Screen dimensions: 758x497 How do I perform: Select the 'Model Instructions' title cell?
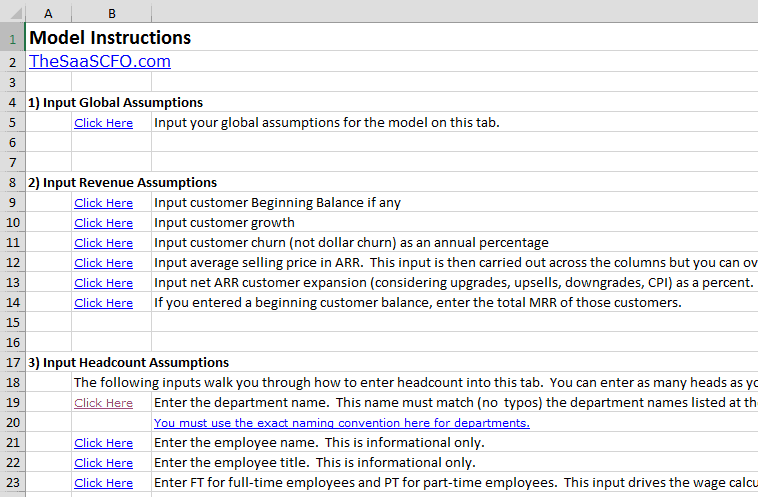coord(110,38)
